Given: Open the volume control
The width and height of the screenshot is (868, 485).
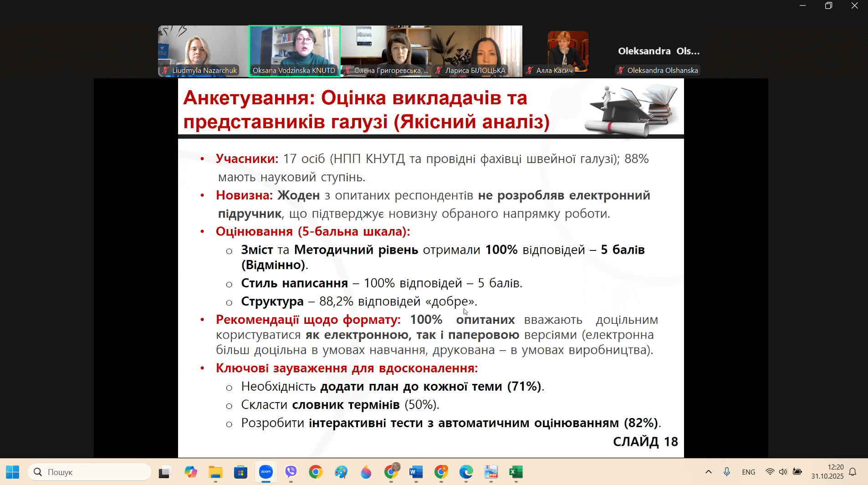Looking at the screenshot, I should 783,472.
